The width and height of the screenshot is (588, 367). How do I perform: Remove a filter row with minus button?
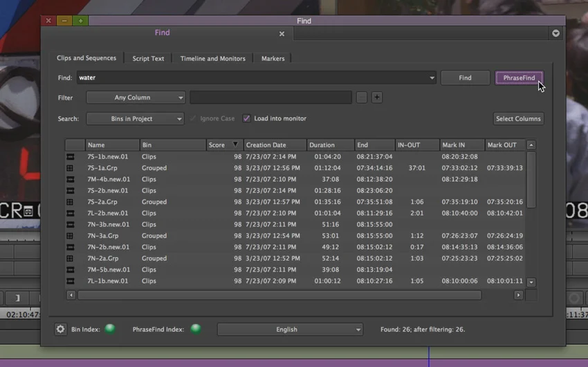click(x=362, y=97)
